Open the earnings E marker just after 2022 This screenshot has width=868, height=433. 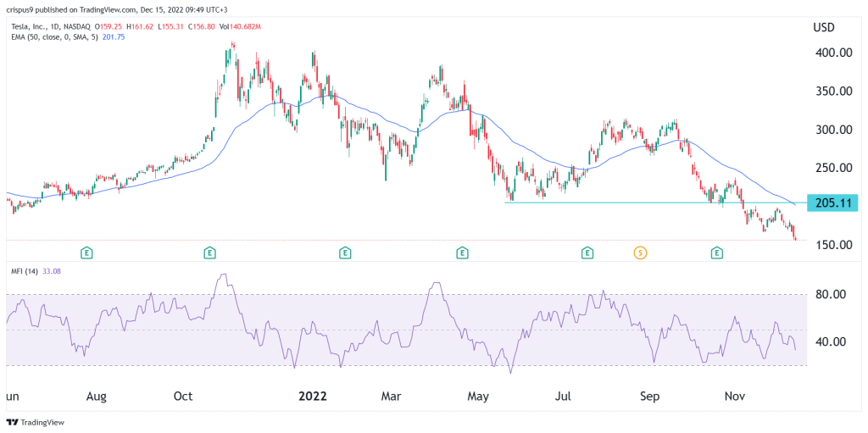coord(345,253)
